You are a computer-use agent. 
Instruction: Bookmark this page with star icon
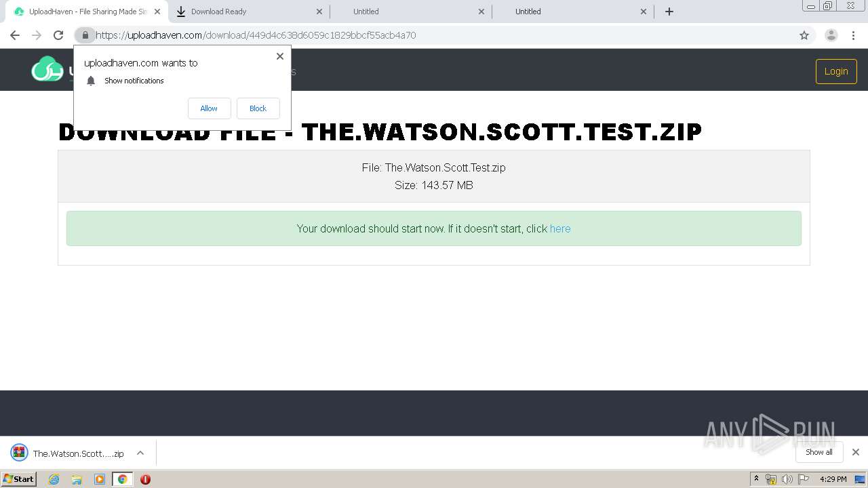(x=804, y=35)
